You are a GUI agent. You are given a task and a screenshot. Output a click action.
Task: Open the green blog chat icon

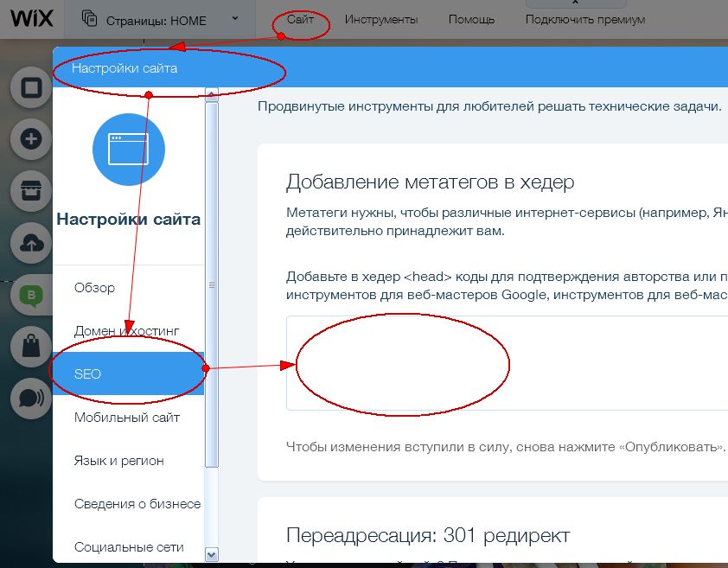(31, 295)
